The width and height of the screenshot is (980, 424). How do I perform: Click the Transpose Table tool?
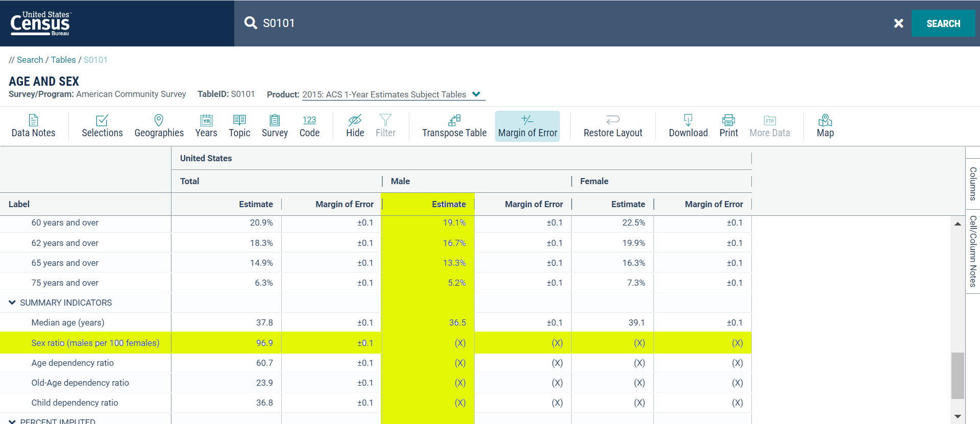point(454,126)
